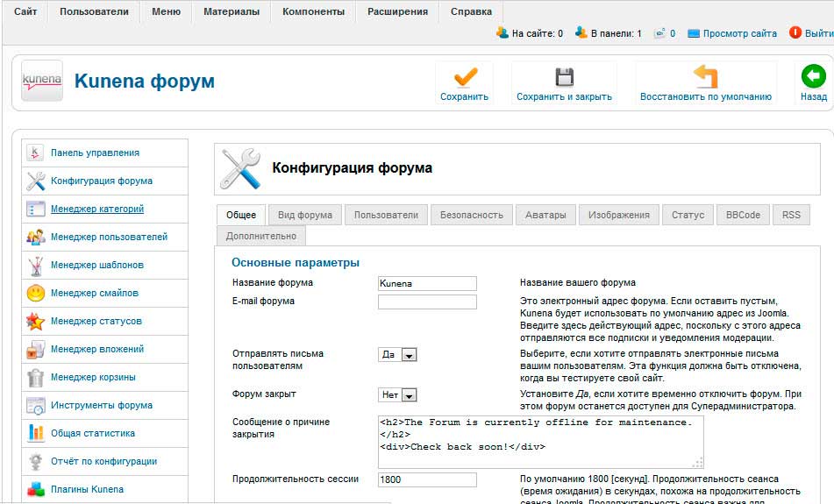Open Менеджер смайлов link

[x=95, y=293]
